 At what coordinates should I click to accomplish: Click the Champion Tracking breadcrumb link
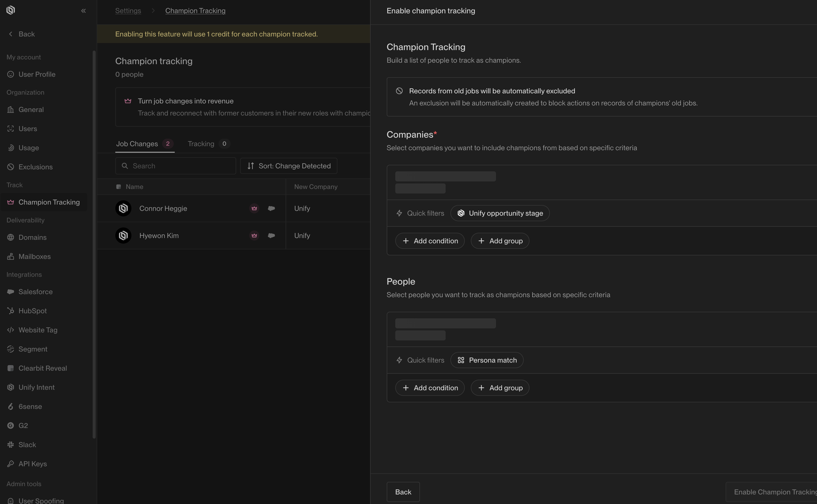coord(195,11)
